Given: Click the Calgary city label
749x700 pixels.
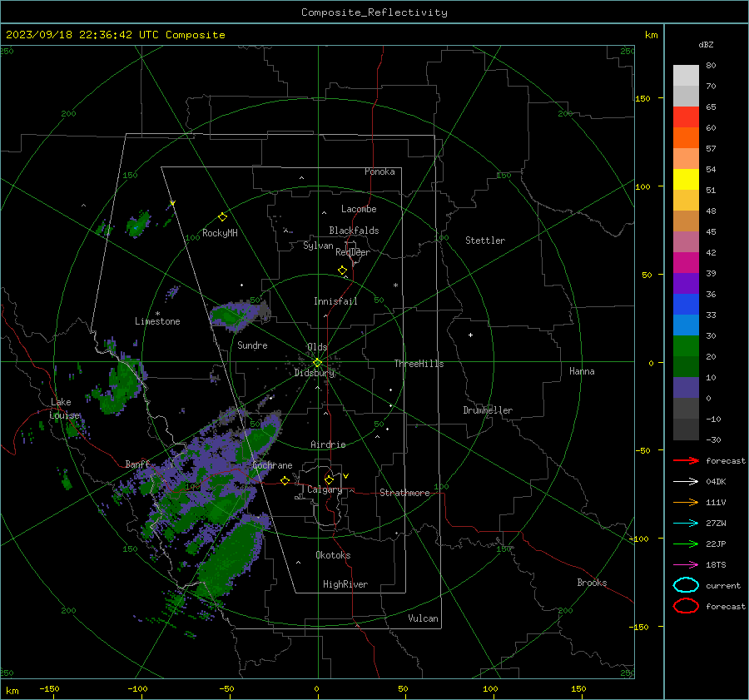Looking at the screenshot, I should (325, 489).
